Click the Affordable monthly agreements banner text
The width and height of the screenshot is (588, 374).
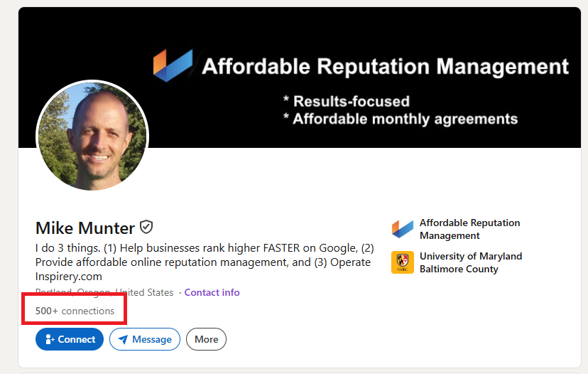[400, 119]
